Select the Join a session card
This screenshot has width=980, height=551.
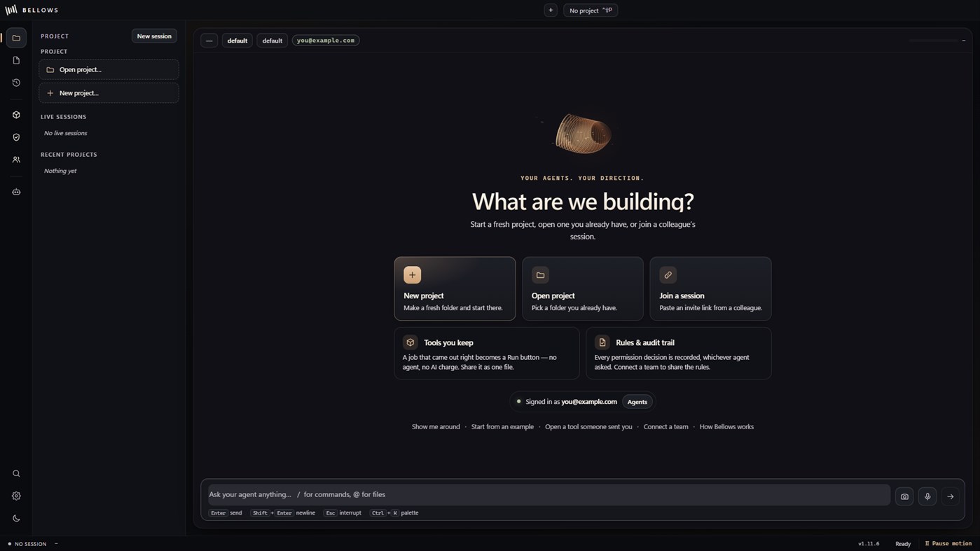coord(710,288)
